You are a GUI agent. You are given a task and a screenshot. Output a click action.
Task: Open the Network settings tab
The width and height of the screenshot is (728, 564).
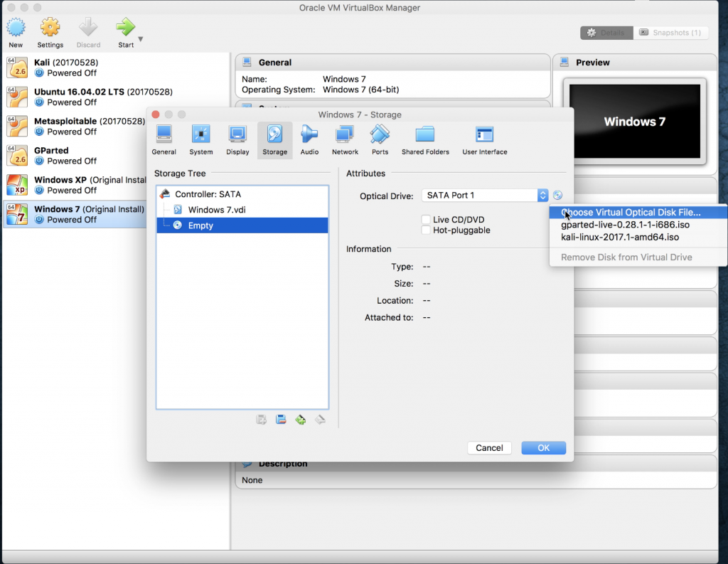coord(345,140)
